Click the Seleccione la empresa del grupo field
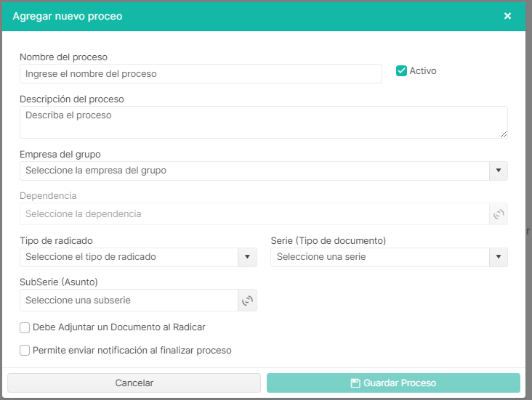Viewport: 532px width, 400px height. tap(254, 171)
